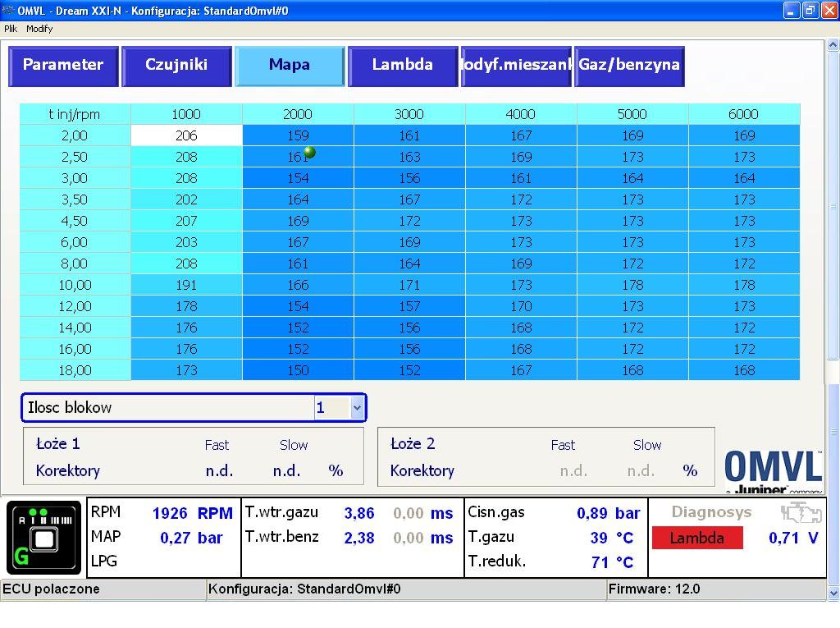
Task: Open the Modify menu
Action: tap(39, 29)
